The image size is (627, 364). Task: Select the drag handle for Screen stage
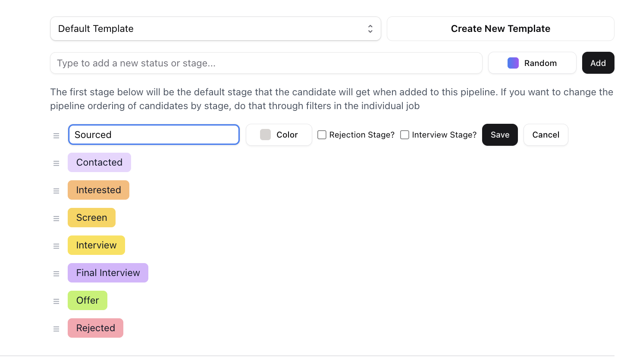point(56,219)
